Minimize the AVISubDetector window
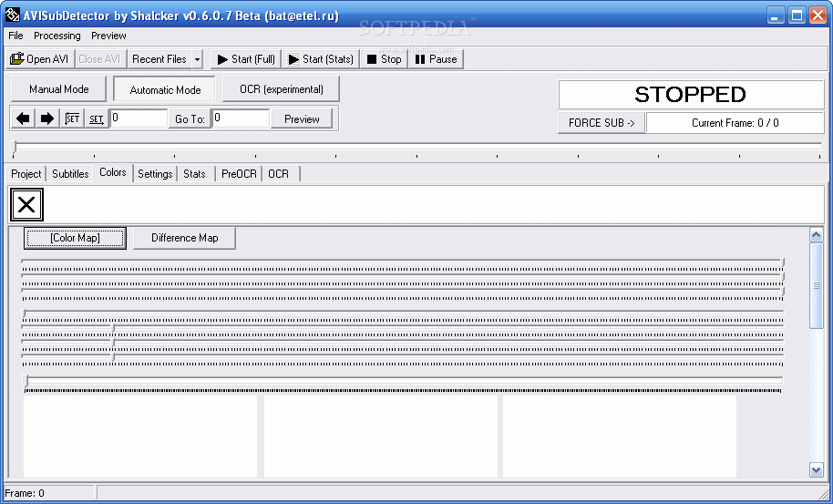Screen dimensions: 833x504 pos(776,15)
